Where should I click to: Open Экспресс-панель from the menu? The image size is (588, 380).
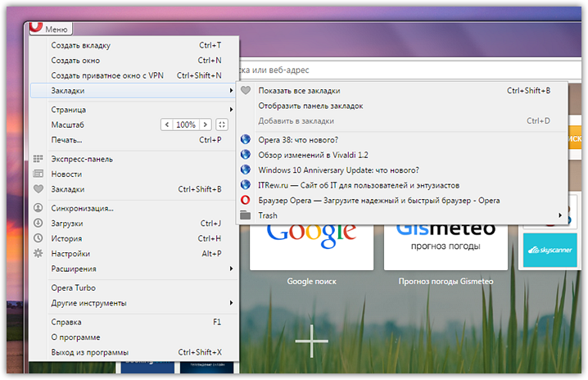pyautogui.click(x=133, y=159)
